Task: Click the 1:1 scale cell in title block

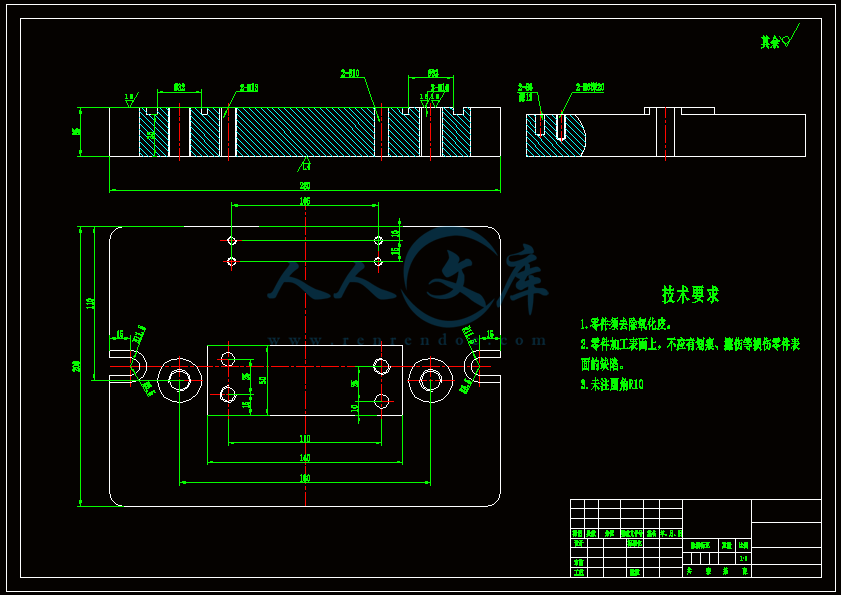Action: coord(743,559)
